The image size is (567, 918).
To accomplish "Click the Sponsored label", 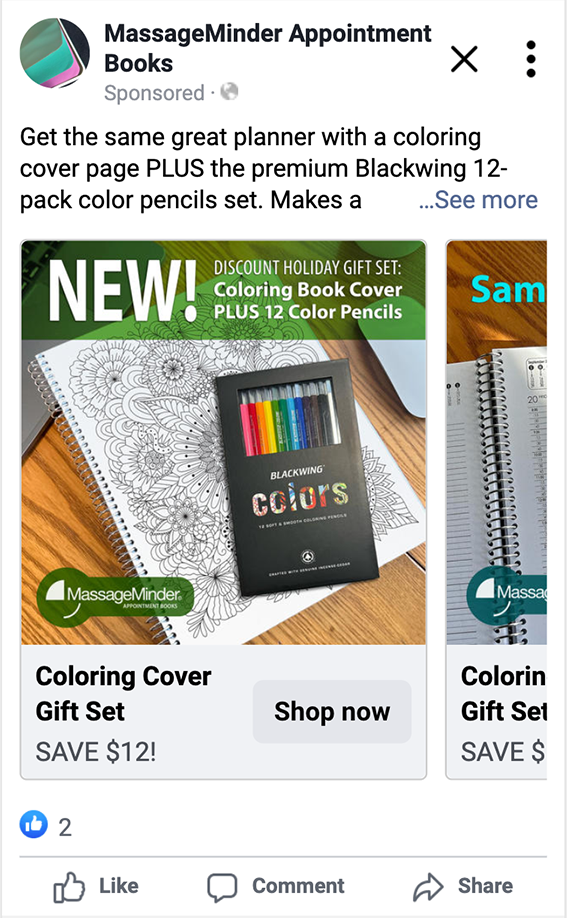I will (154, 93).
